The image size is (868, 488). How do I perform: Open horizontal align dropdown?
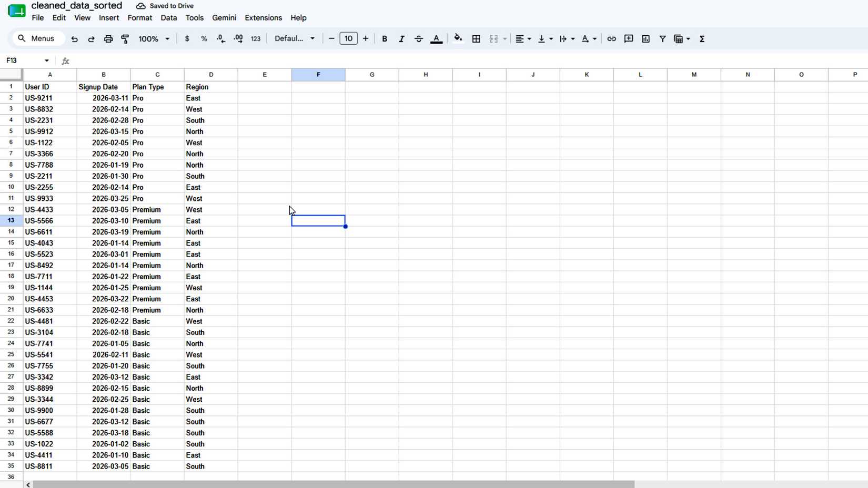click(x=523, y=39)
